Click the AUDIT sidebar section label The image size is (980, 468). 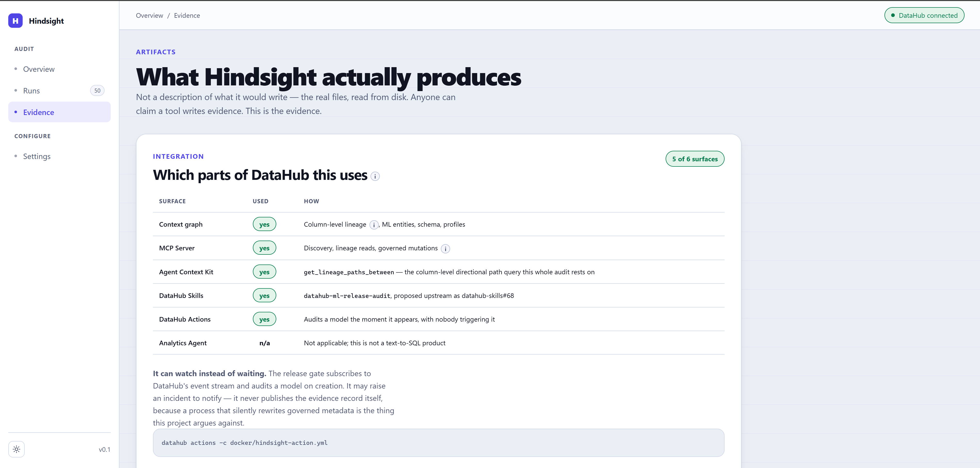24,49
